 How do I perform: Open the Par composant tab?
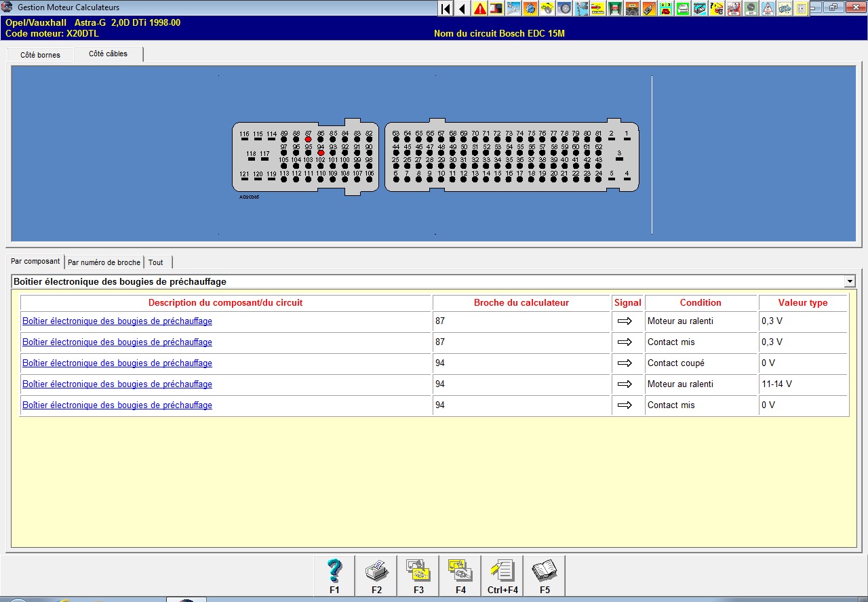click(x=35, y=261)
